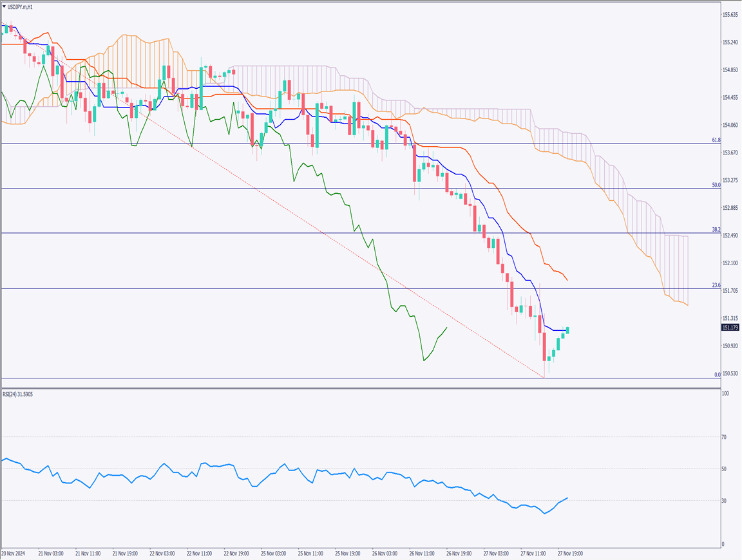
Task: Select the current price tag 151.179
Action: pyautogui.click(x=730, y=328)
